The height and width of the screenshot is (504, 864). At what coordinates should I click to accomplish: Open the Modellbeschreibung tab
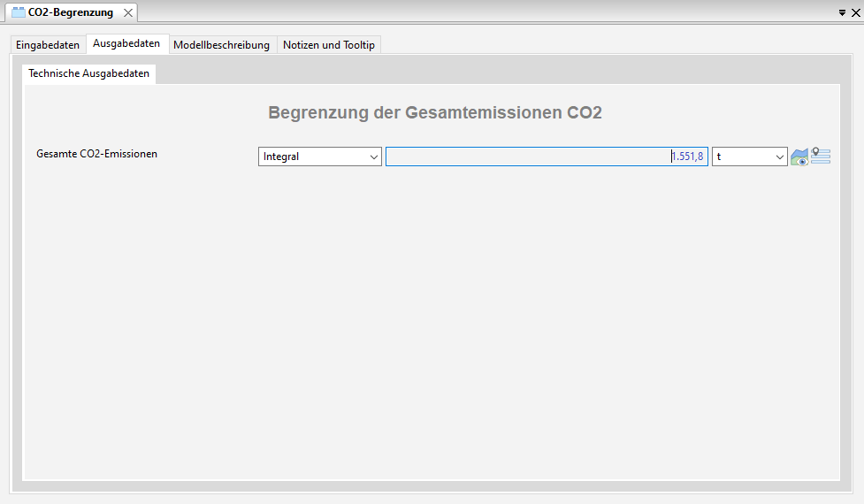(221, 44)
